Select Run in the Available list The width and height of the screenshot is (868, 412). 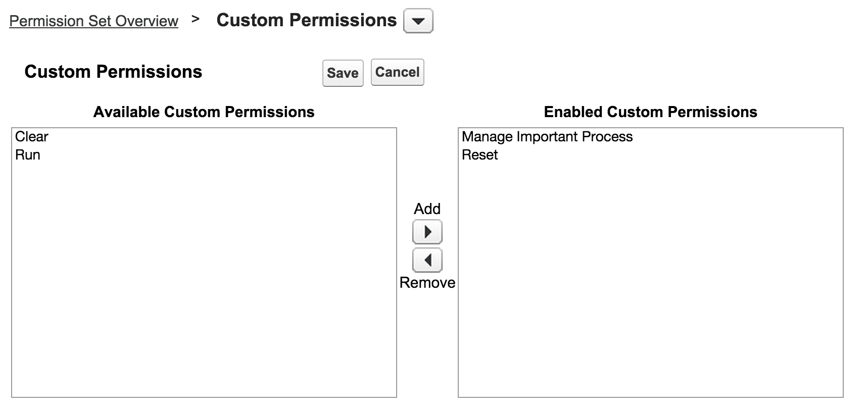point(28,155)
